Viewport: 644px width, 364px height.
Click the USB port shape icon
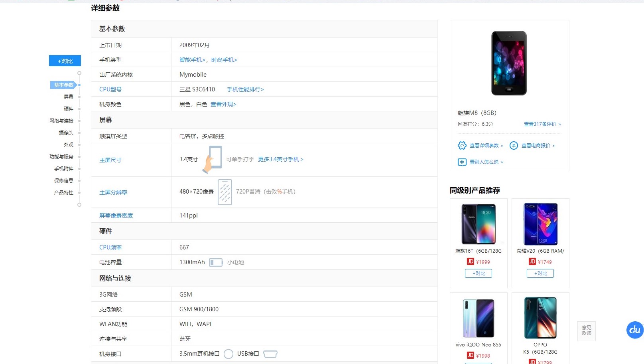tap(270, 354)
